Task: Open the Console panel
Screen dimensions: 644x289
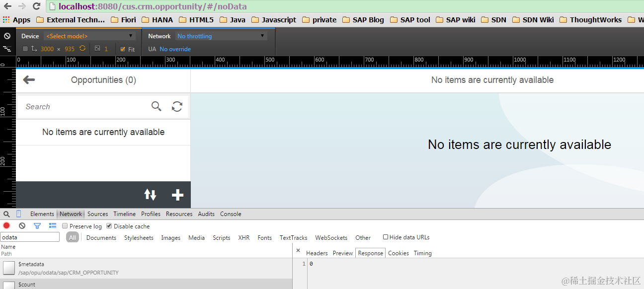Action: point(231,214)
